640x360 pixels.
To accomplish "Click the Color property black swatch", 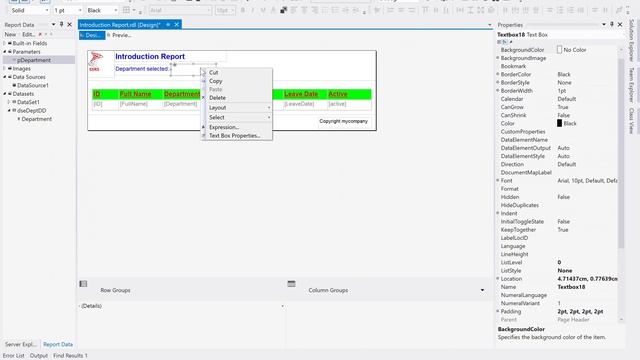I will tap(560, 123).
